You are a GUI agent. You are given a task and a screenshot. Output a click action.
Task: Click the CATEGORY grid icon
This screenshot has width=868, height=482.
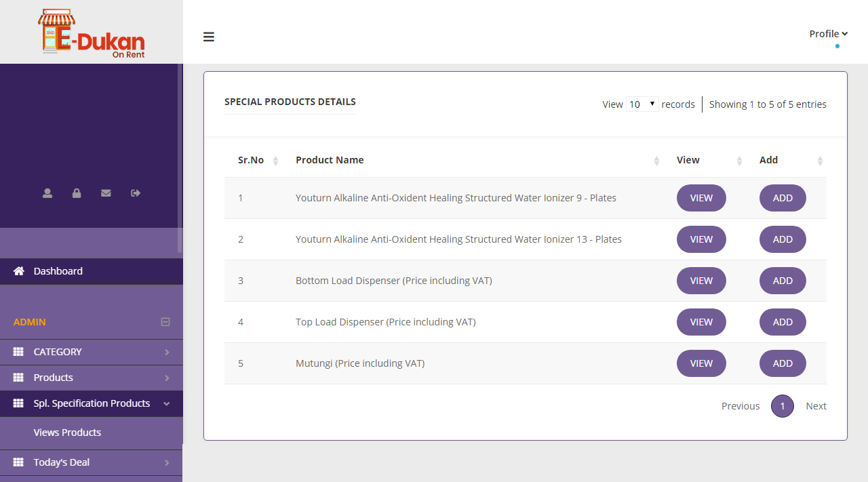(x=19, y=352)
